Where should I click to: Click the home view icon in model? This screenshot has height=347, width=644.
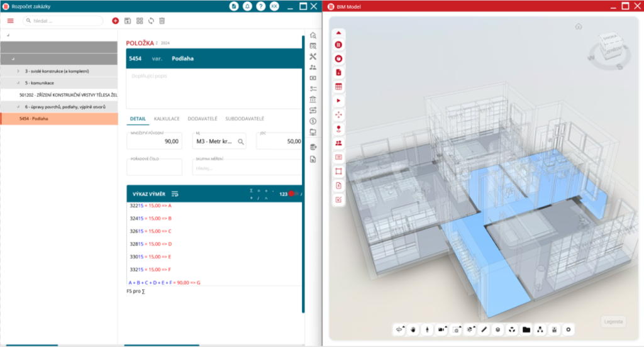click(578, 26)
